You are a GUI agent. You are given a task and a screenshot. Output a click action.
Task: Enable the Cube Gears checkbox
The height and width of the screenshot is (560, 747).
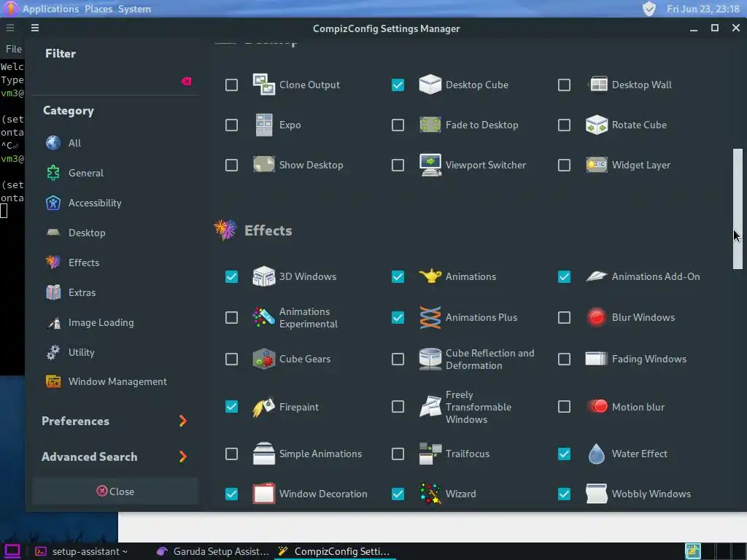pos(231,359)
